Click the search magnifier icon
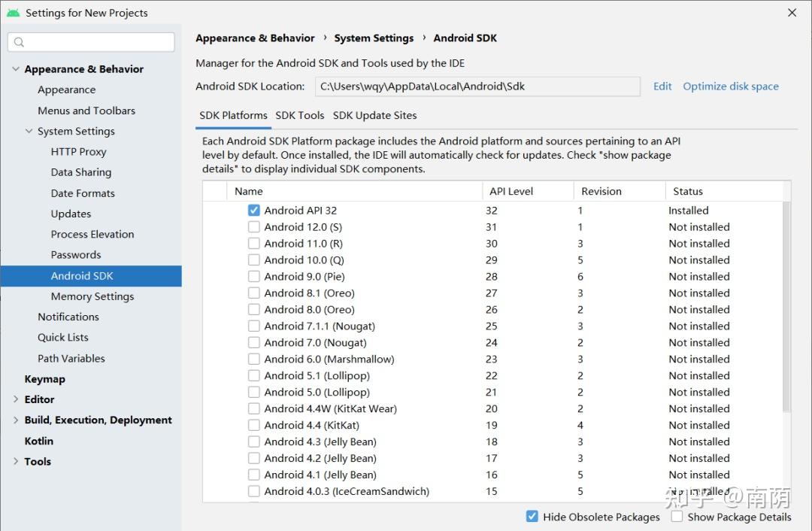The image size is (812, 531). pos(20,42)
